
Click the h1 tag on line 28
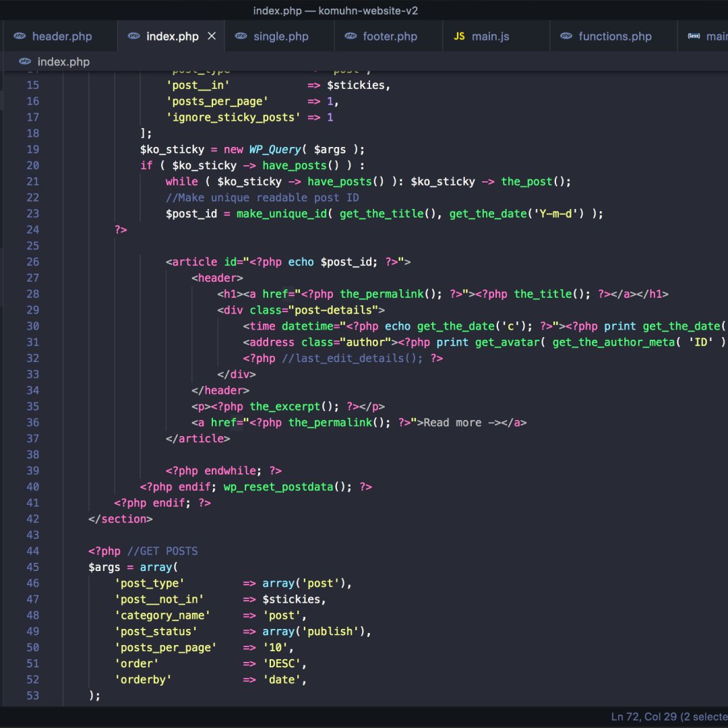point(230,294)
